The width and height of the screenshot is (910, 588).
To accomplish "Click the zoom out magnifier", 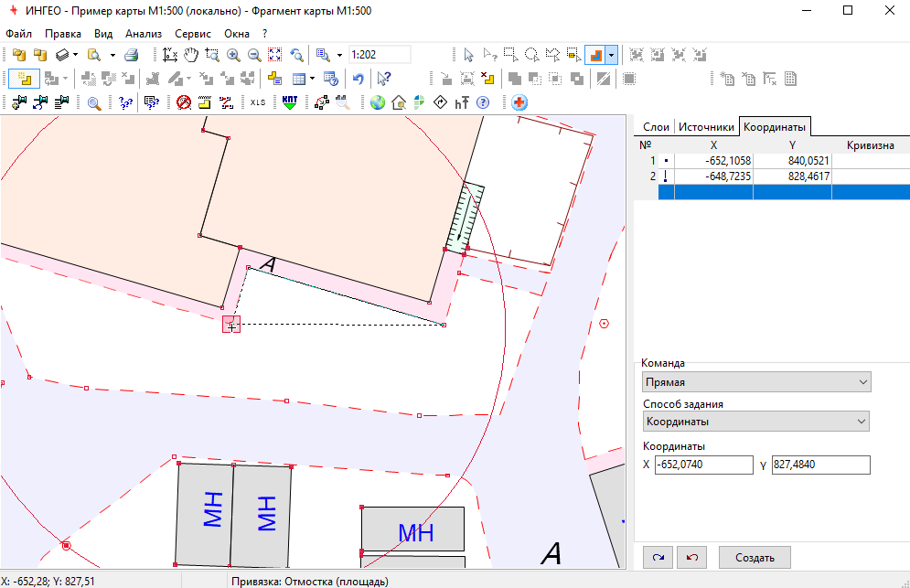I will 254,55.
